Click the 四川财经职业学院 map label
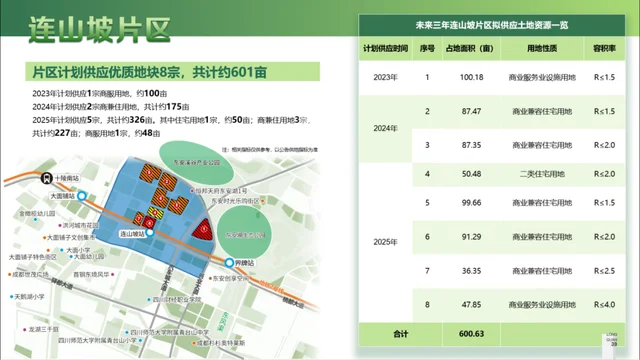This screenshot has height=360, width=640. click(x=177, y=300)
